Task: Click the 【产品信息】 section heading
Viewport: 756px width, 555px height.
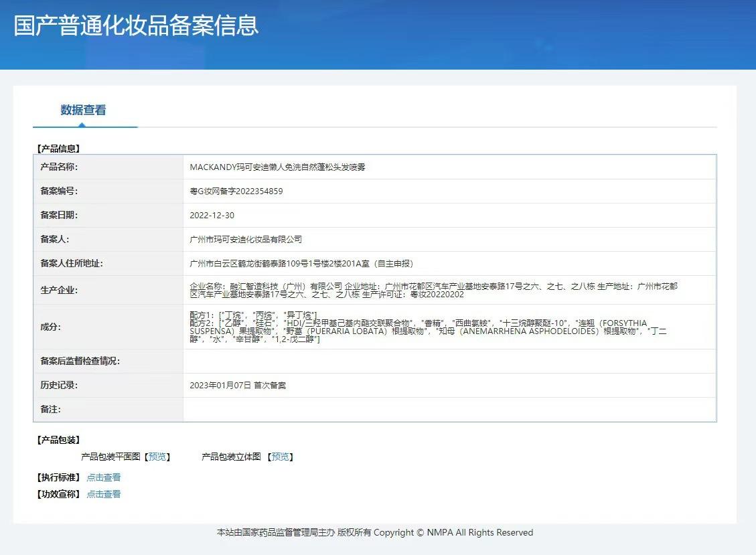Action: pos(58,149)
